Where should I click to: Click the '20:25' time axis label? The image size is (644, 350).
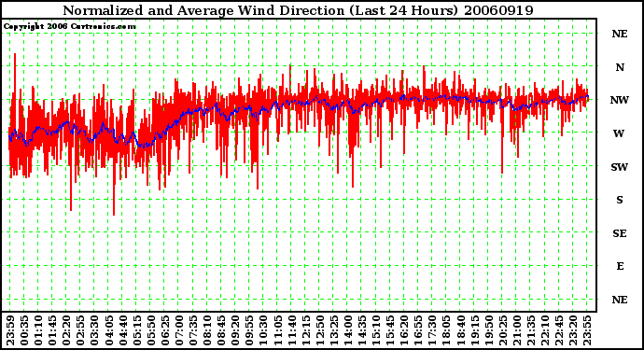pyautogui.click(x=502, y=330)
